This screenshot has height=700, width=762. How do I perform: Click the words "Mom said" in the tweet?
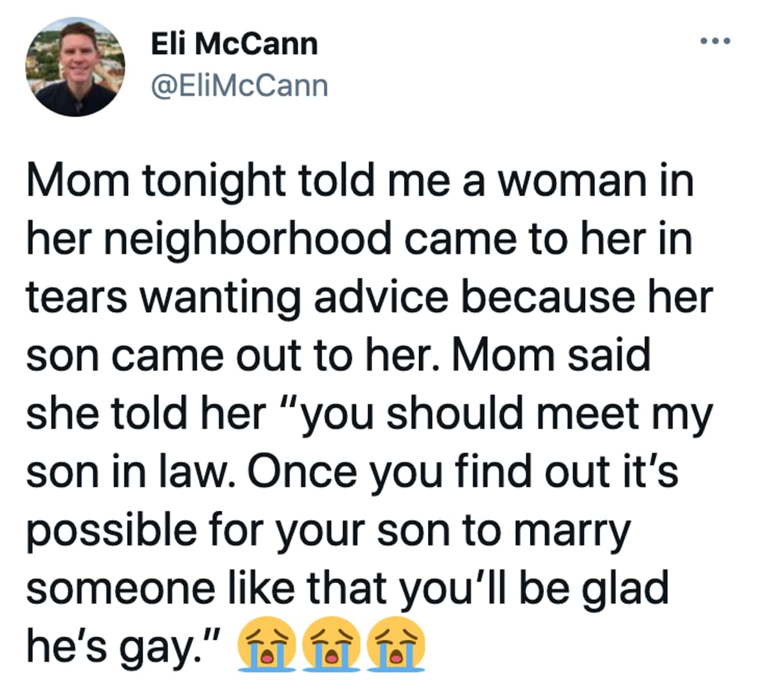551,355
